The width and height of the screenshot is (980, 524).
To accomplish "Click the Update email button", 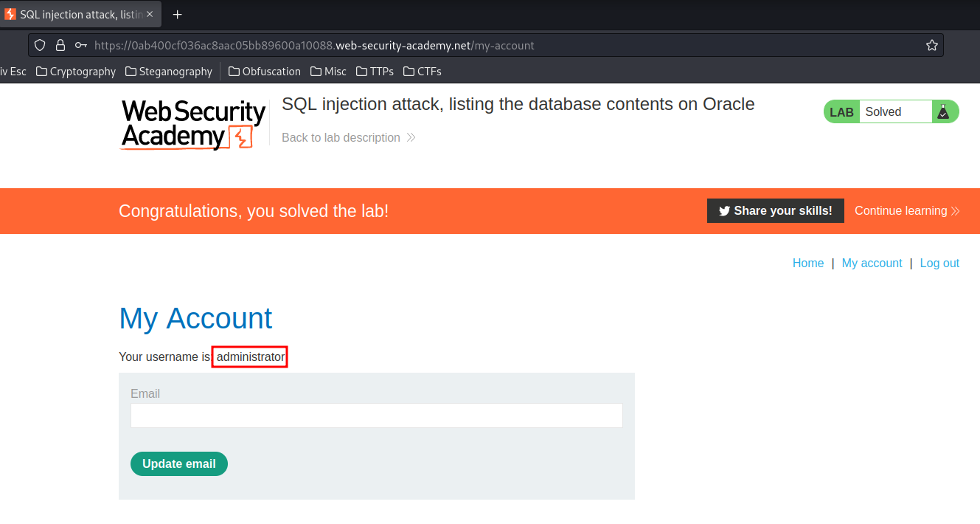I will tap(179, 463).
